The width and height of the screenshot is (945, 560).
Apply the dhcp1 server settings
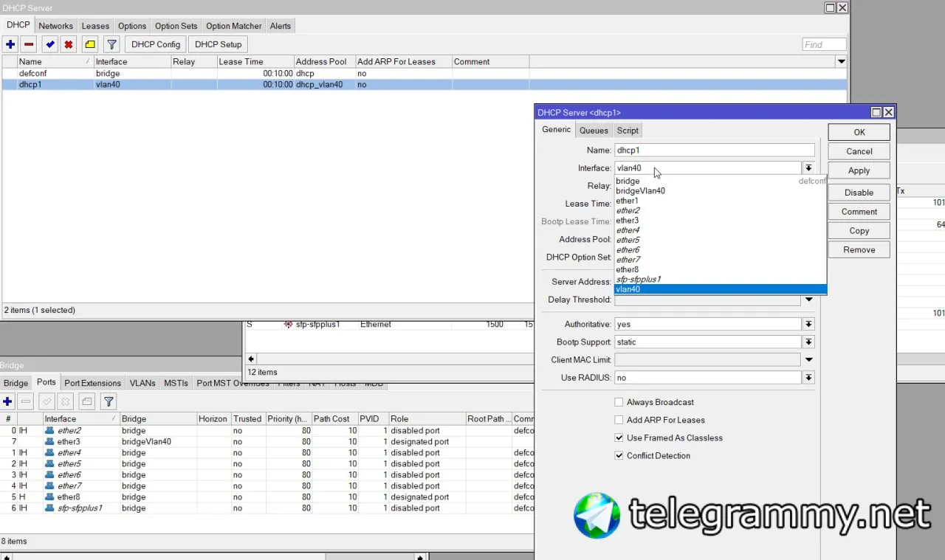[x=859, y=170]
